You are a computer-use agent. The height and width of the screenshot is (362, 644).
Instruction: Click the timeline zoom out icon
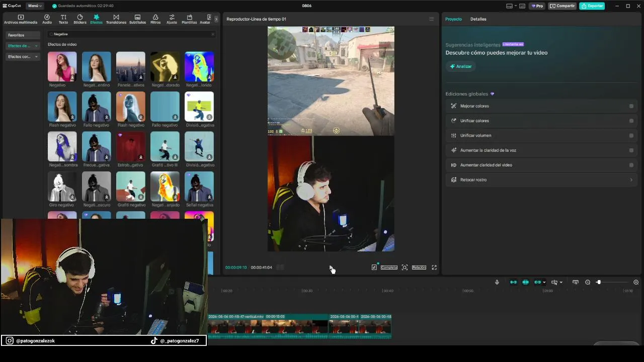tap(588, 283)
